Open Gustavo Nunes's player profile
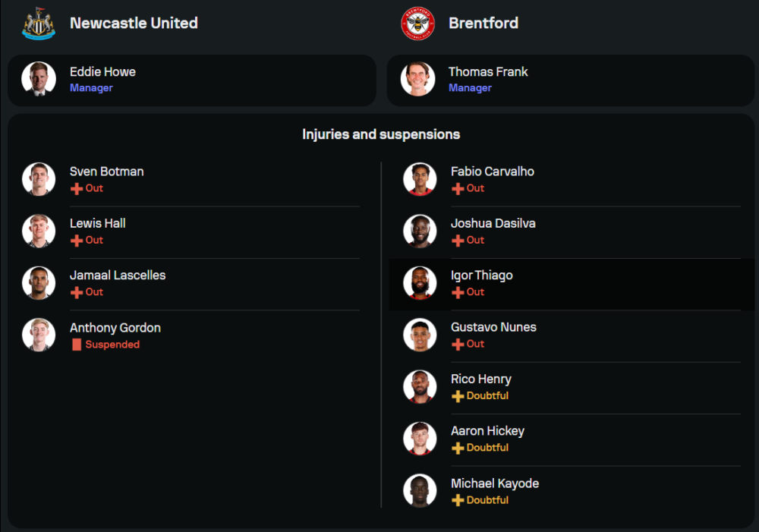This screenshot has height=532, width=759. (x=493, y=327)
